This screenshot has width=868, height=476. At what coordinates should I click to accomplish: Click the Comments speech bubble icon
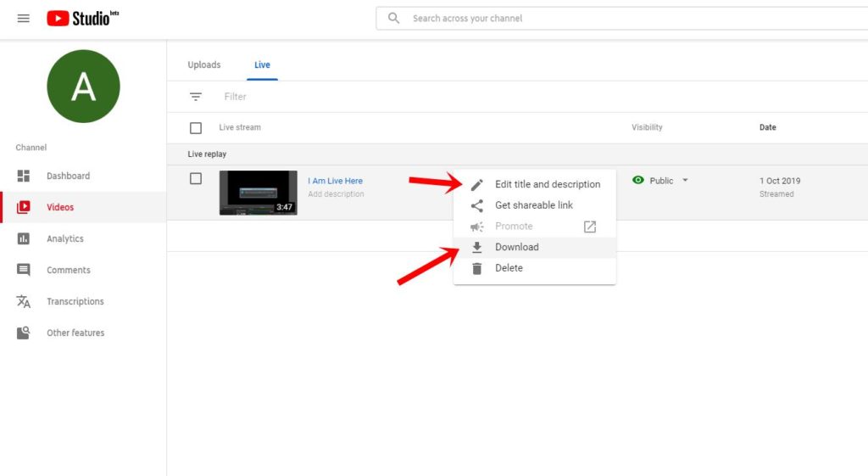point(23,270)
